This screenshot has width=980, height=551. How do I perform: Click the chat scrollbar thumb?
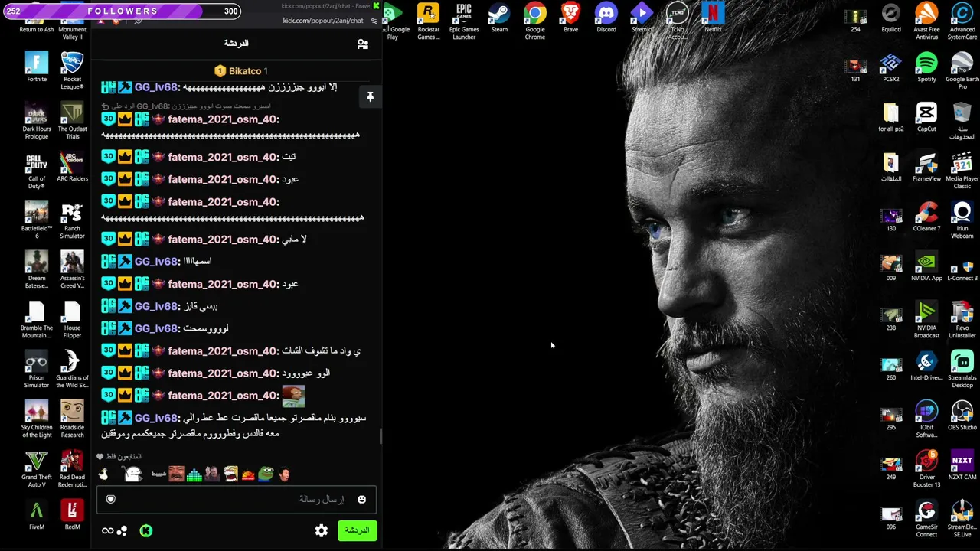pyautogui.click(x=381, y=436)
